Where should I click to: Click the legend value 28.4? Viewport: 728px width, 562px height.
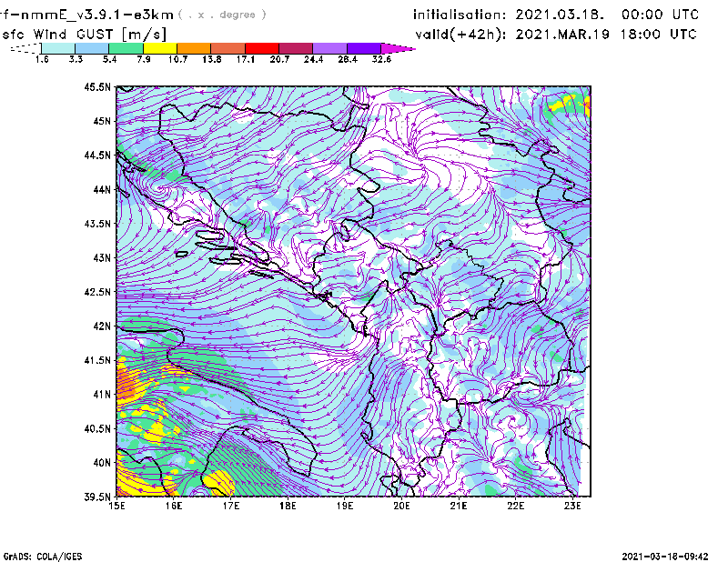pos(348,59)
